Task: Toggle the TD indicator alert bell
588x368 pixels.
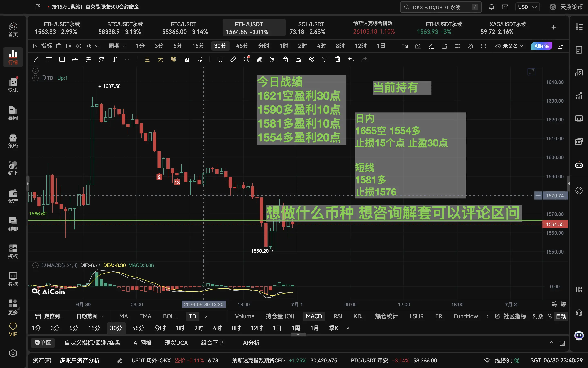Action: click(x=44, y=78)
